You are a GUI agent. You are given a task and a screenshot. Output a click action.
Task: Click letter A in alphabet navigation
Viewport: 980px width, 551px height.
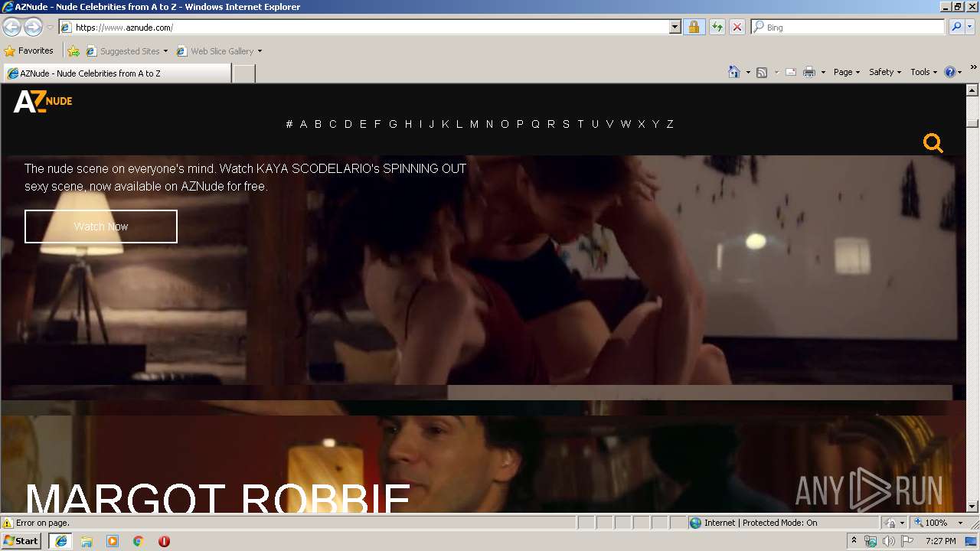(303, 124)
